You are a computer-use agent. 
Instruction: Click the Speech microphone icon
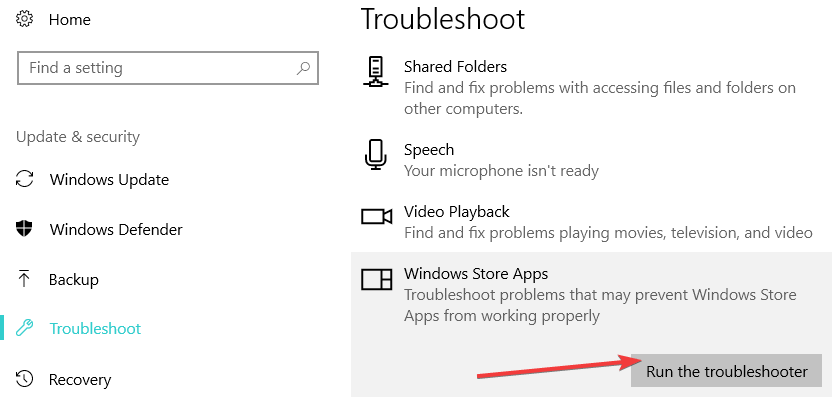[376, 155]
